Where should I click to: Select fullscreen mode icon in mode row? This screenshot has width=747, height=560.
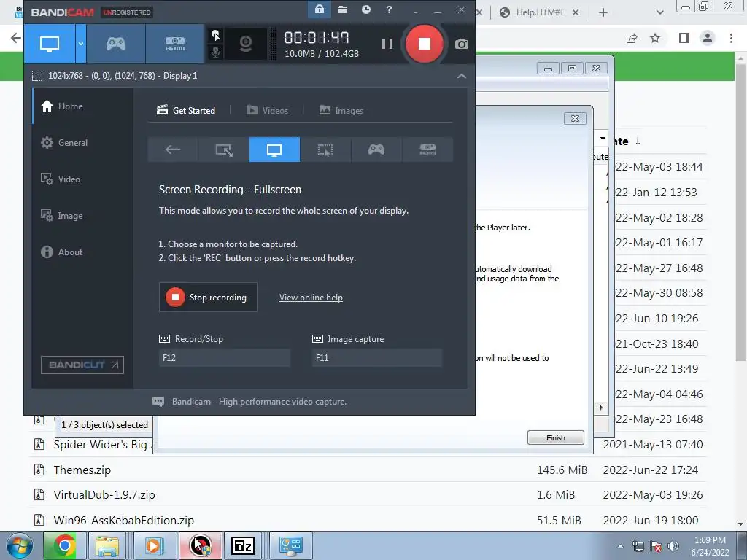click(274, 149)
